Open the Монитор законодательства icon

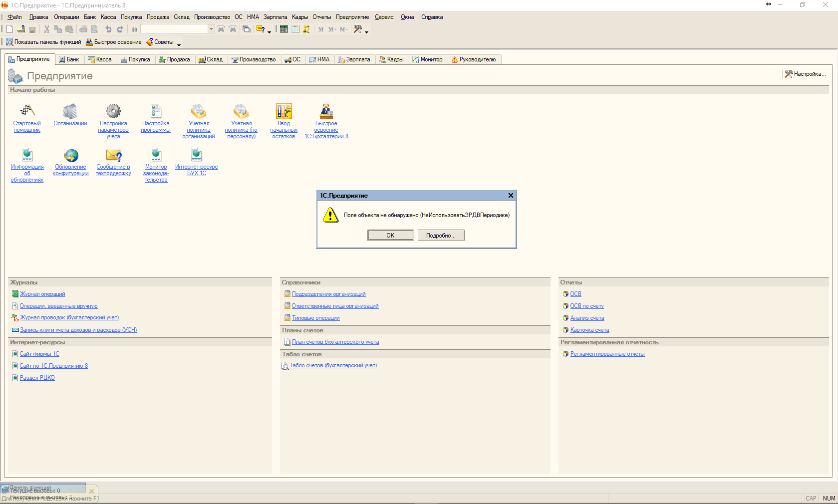click(x=156, y=155)
